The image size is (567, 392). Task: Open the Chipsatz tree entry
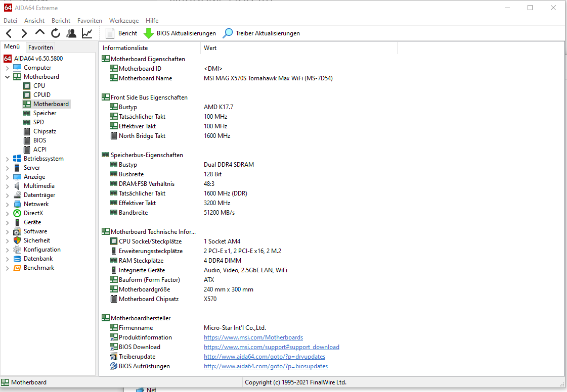click(45, 131)
